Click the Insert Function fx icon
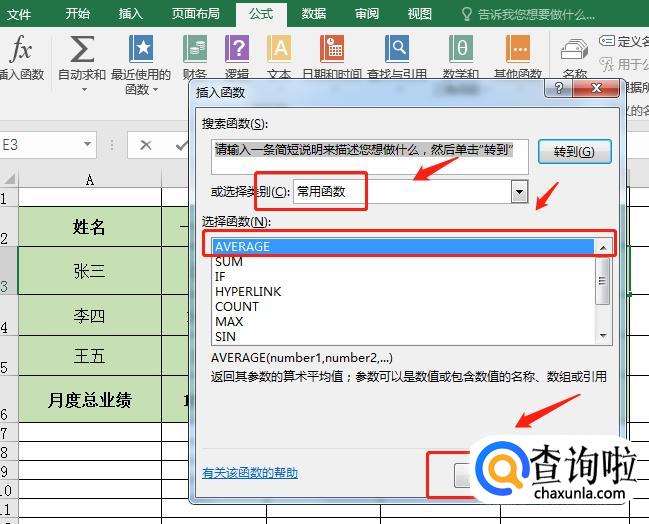 (21, 50)
